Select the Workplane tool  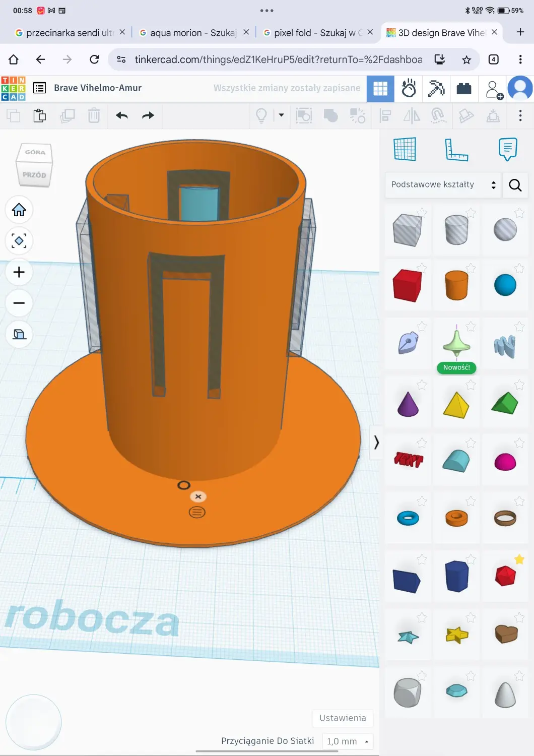[405, 149]
